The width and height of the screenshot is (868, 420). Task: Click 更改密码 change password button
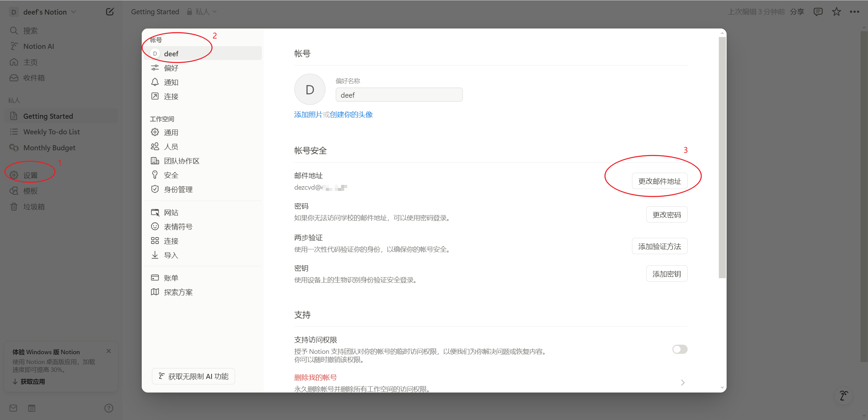tap(667, 215)
